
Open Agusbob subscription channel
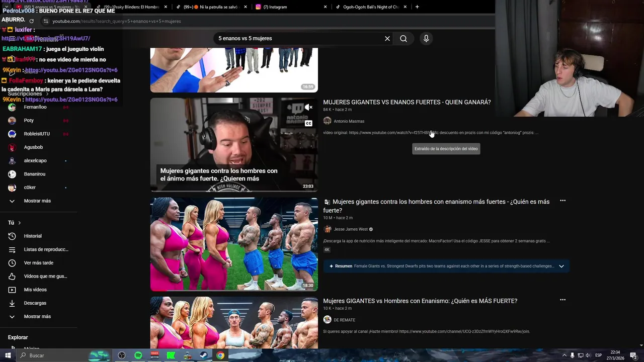pos(33,147)
